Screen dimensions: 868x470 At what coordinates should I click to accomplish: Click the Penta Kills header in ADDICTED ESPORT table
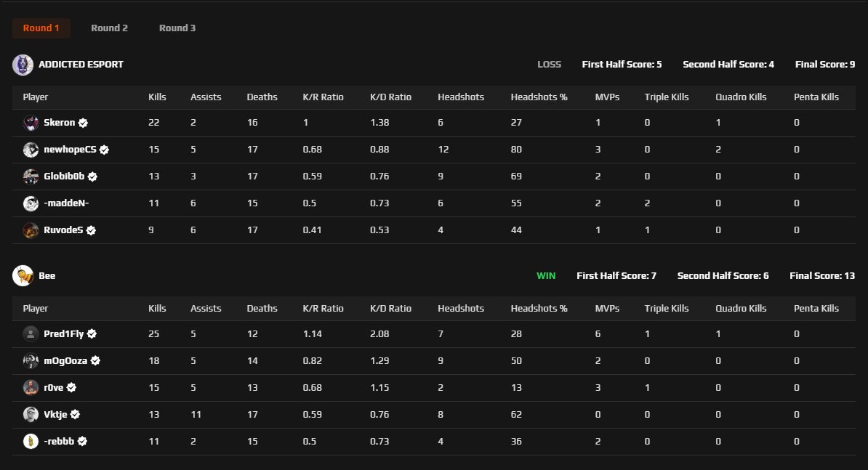pyautogui.click(x=816, y=97)
